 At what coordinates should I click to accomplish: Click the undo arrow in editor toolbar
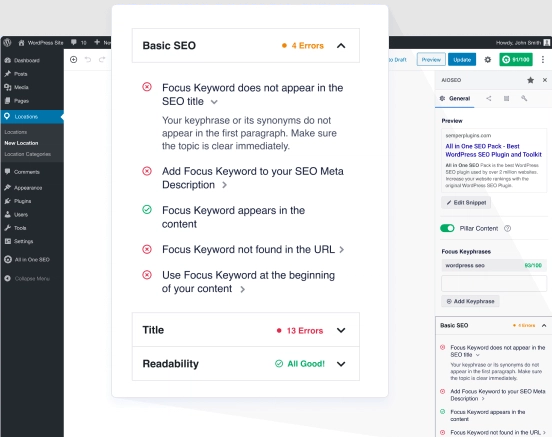(88, 60)
